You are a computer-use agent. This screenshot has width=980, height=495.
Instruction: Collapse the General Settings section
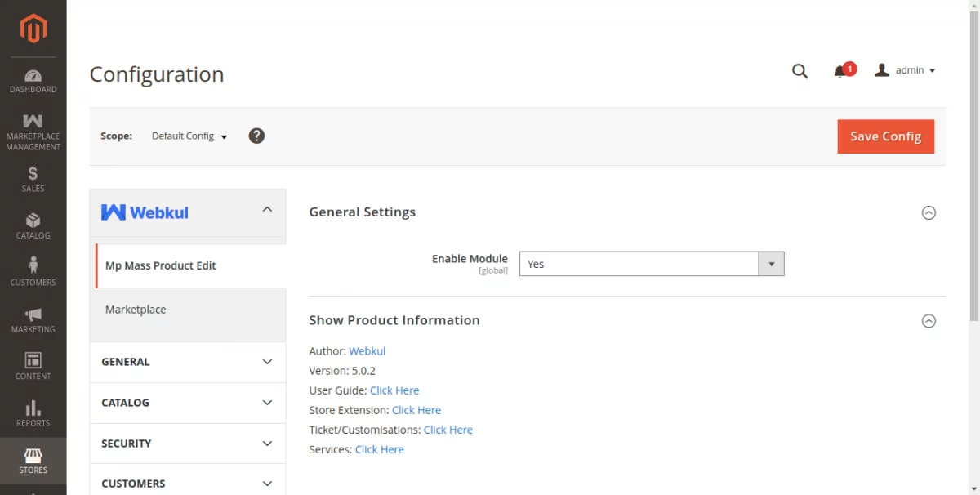[x=929, y=212]
